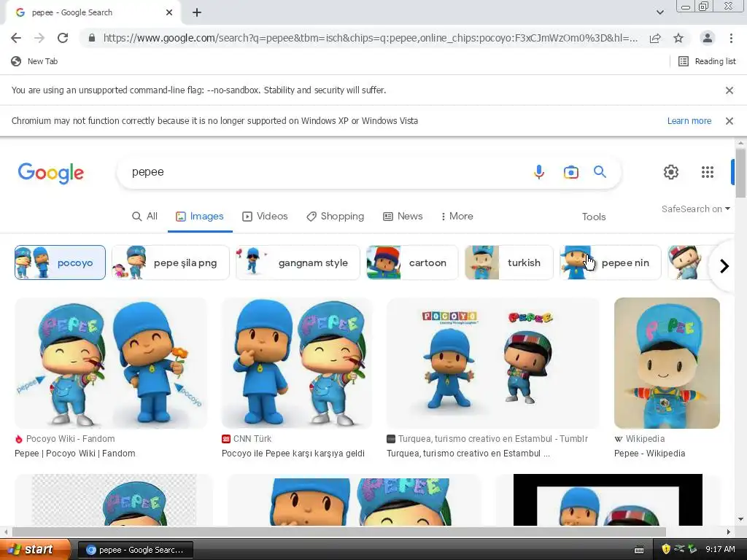Switch to the All results tab
Image resolution: width=747 pixels, height=560 pixels.
144,216
